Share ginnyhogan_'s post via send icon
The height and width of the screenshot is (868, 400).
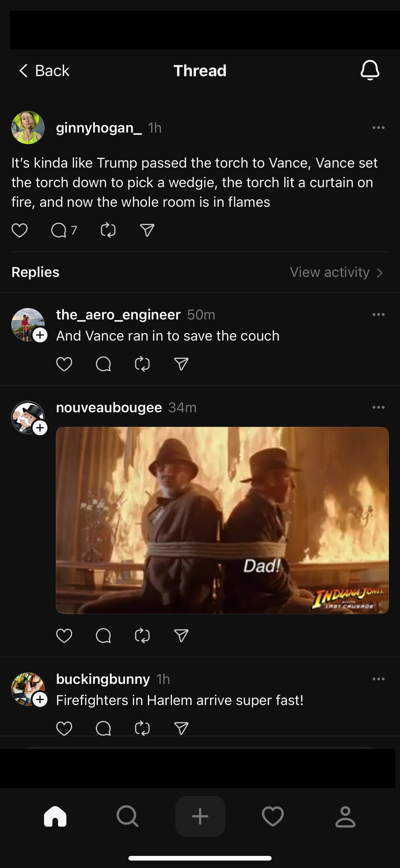(x=147, y=230)
